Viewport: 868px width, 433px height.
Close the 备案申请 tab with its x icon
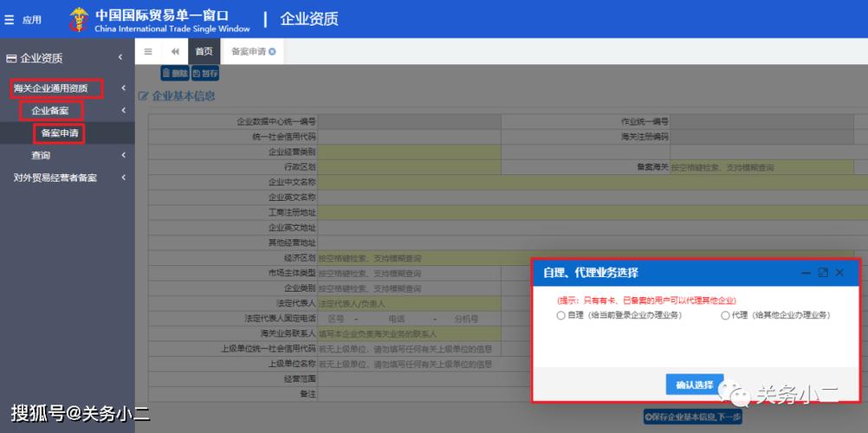[272, 51]
